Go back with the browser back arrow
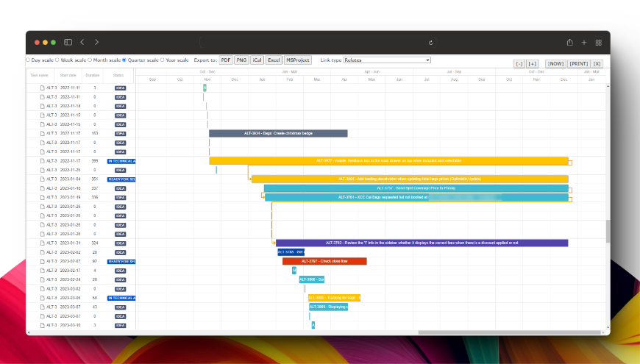The width and height of the screenshot is (640, 364). tap(82, 42)
